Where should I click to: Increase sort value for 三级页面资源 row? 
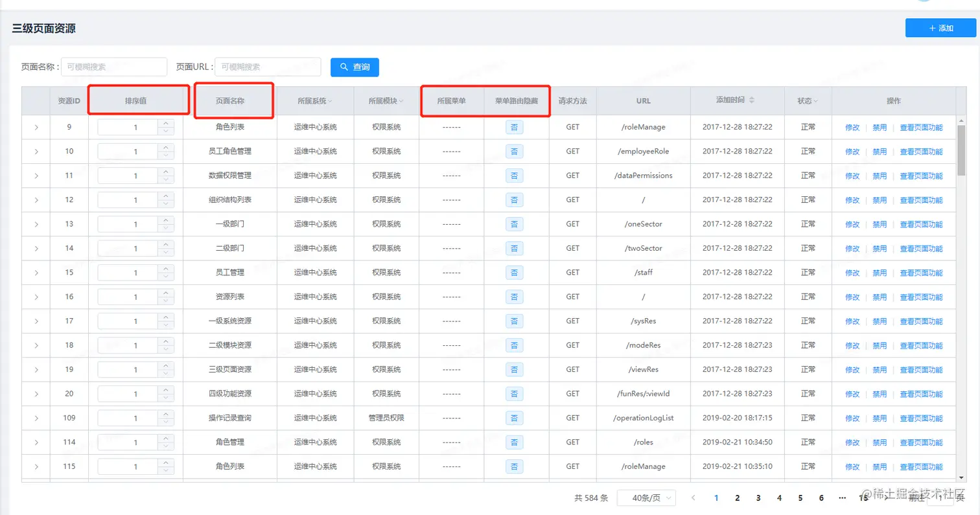tap(167, 366)
